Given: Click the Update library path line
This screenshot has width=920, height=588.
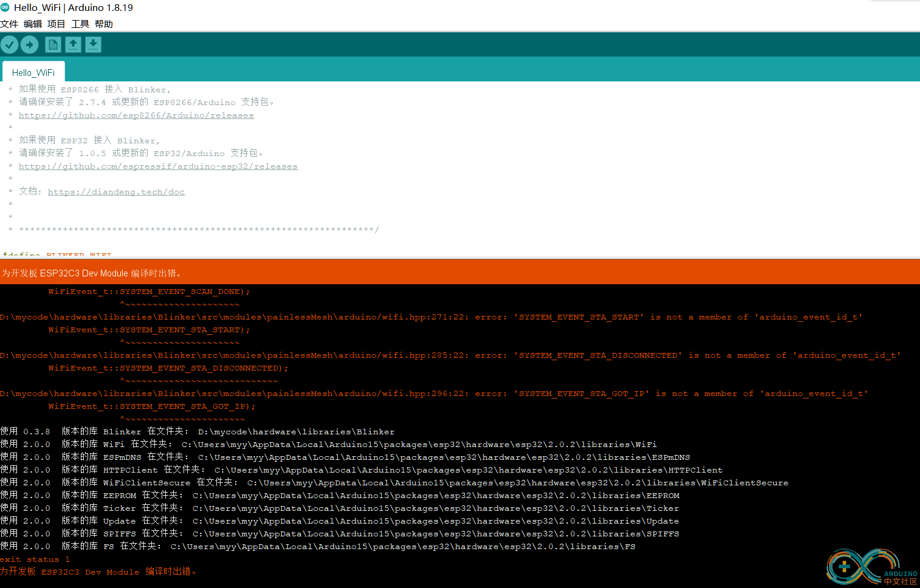Looking at the screenshot, I should (340, 521).
